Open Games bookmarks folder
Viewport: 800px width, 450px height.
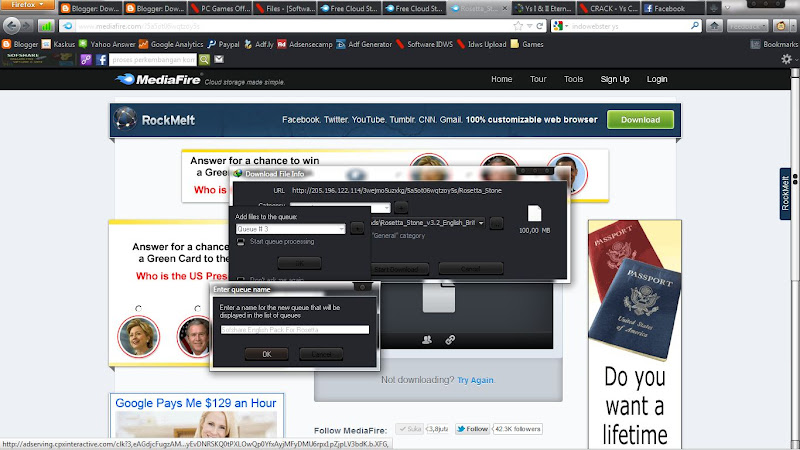pos(527,44)
